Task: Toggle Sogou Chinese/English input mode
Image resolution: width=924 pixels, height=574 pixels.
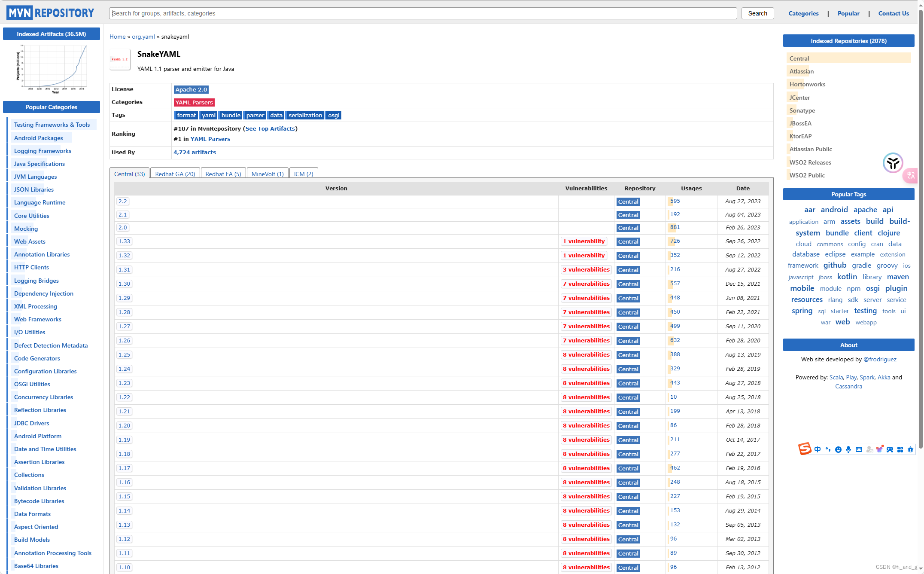Action: tap(818, 449)
